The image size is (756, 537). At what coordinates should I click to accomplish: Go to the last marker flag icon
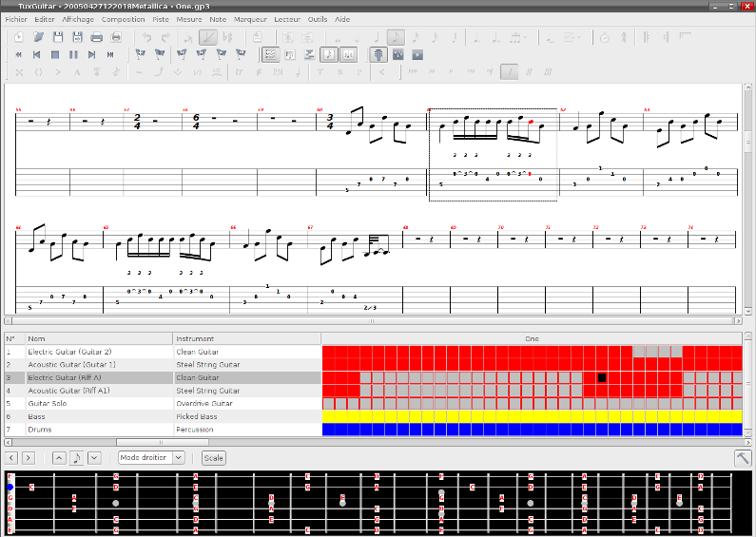point(241,54)
